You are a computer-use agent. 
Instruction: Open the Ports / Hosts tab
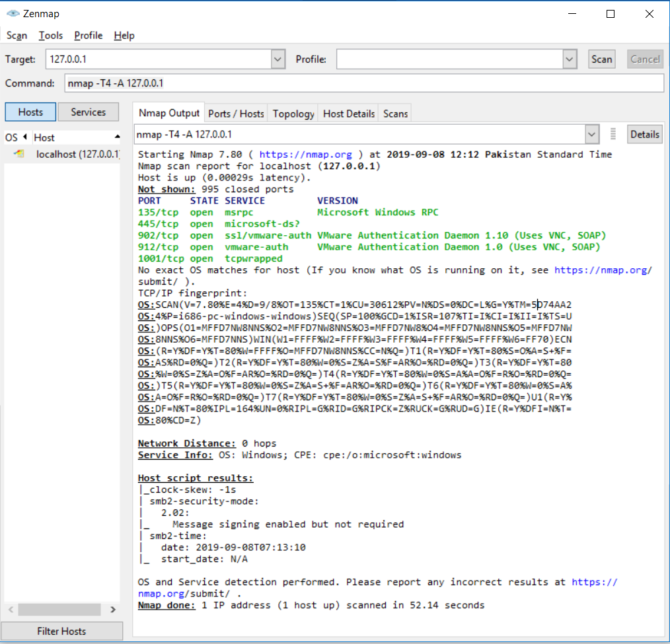(236, 113)
